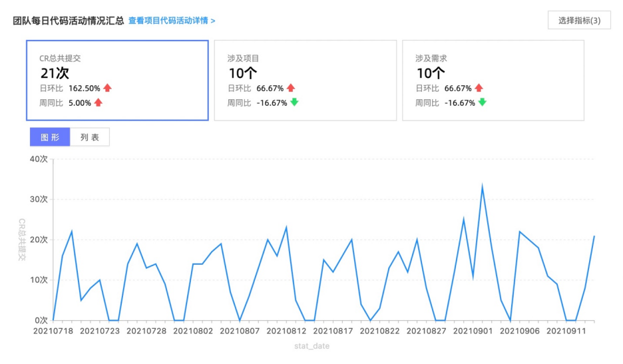Click the 21次 total value

(x=55, y=73)
